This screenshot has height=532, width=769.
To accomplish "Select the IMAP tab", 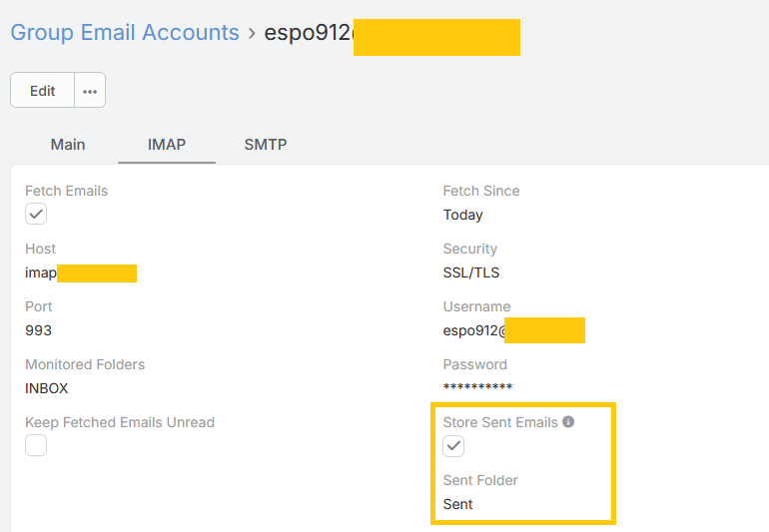I will click(167, 145).
